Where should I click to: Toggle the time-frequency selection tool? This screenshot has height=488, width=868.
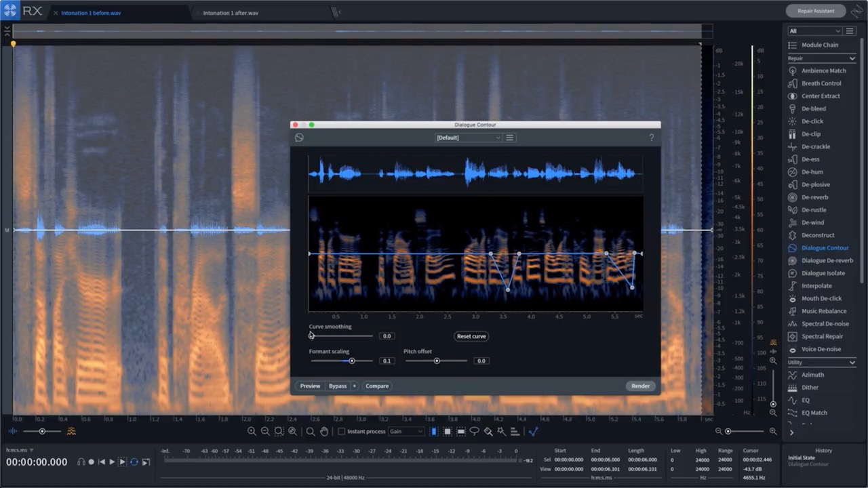[x=448, y=432]
